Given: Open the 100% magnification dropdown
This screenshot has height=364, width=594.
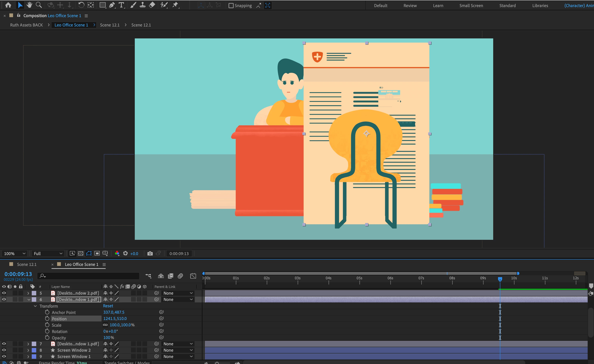Looking at the screenshot, I should click(x=14, y=253).
